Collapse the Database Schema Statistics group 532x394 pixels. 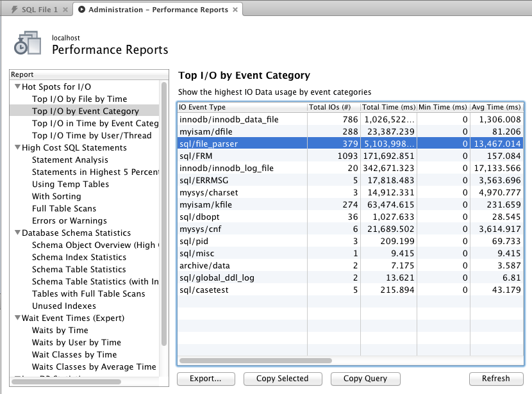[x=17, y=233]
